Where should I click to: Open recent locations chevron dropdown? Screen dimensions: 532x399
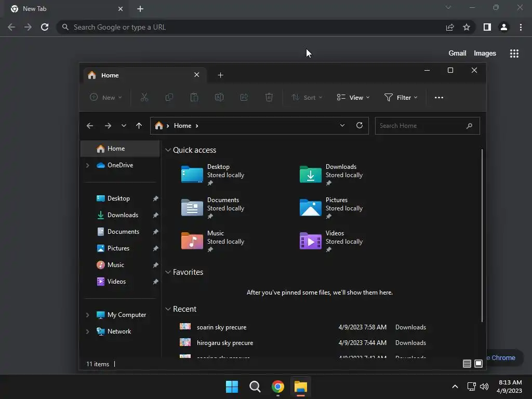[124, 126]
